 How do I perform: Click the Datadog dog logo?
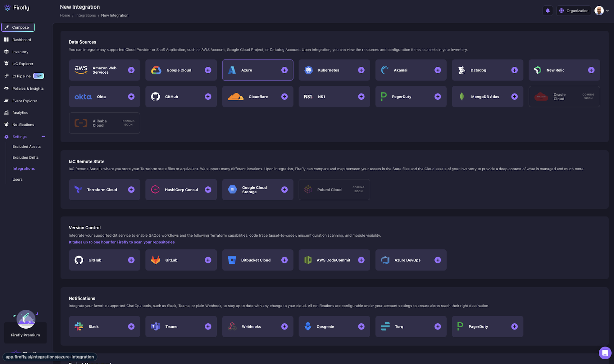coord(462,70)
